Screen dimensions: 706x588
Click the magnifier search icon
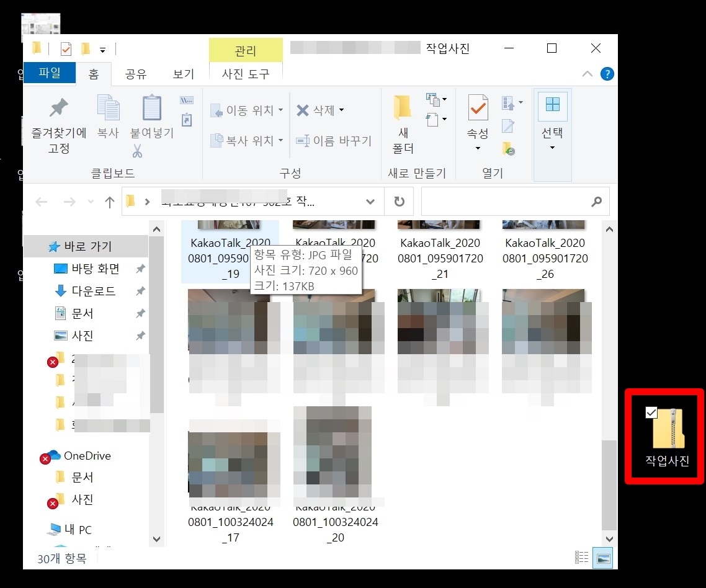[597, 202]
